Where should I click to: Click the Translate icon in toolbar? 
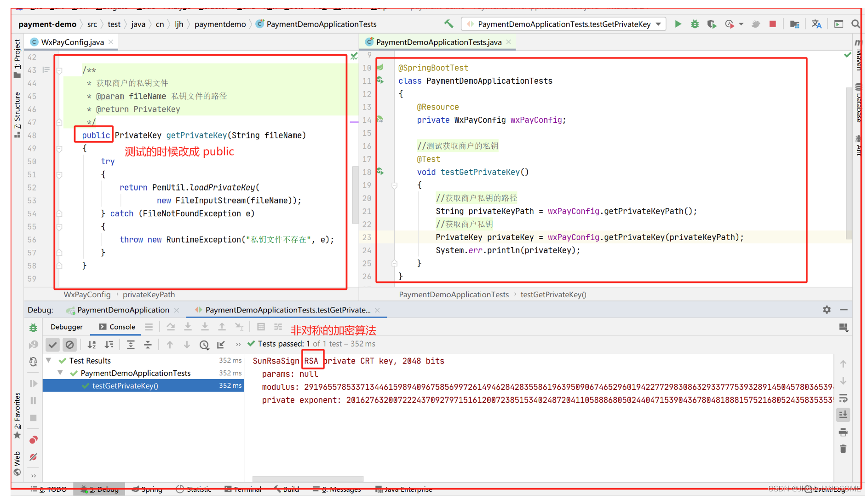pos(816,24)
